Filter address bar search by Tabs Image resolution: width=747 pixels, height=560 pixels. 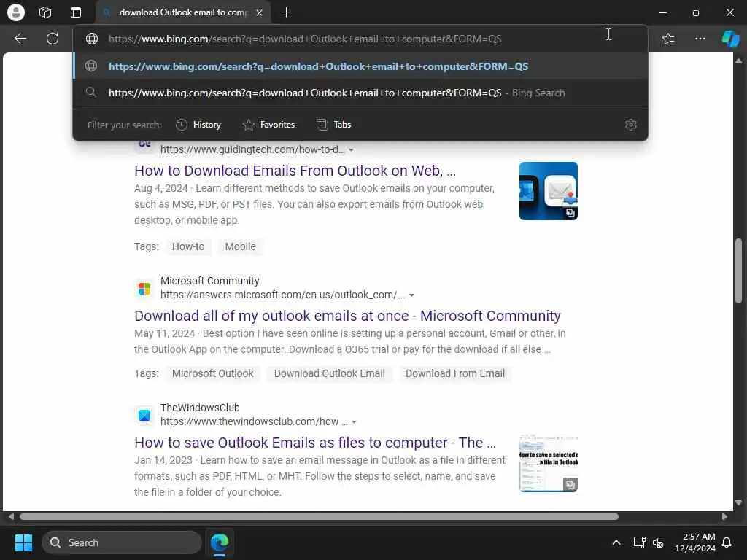pyautogui.click(x=334, y=125)
